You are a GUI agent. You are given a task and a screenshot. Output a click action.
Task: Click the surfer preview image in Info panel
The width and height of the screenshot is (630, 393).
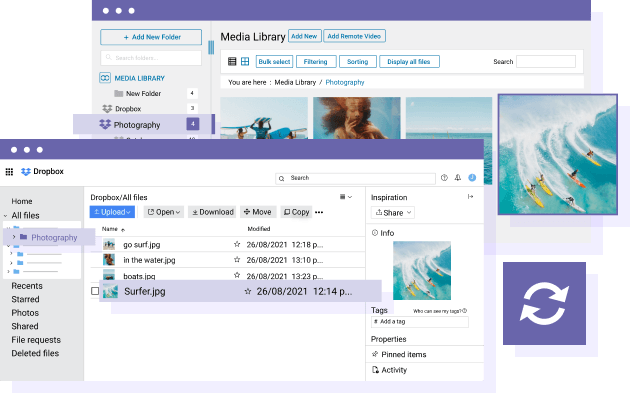point(422,270)
